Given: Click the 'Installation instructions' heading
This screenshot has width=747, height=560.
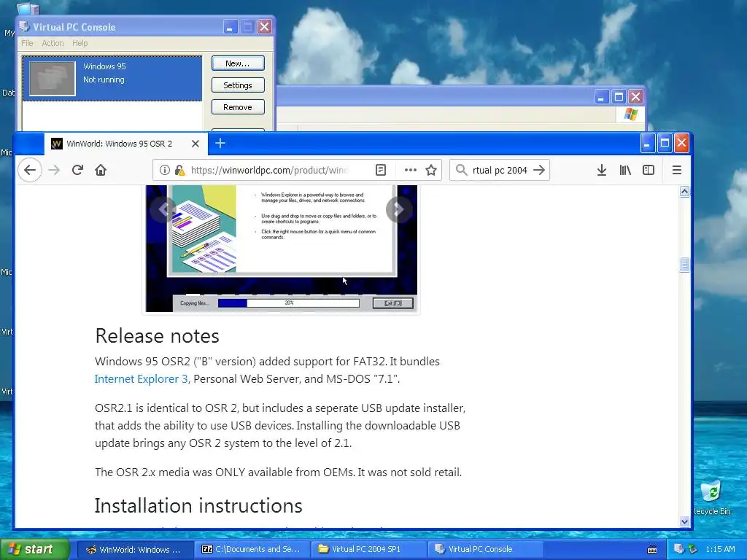Looking at the screenshot, I should (198, 506).
